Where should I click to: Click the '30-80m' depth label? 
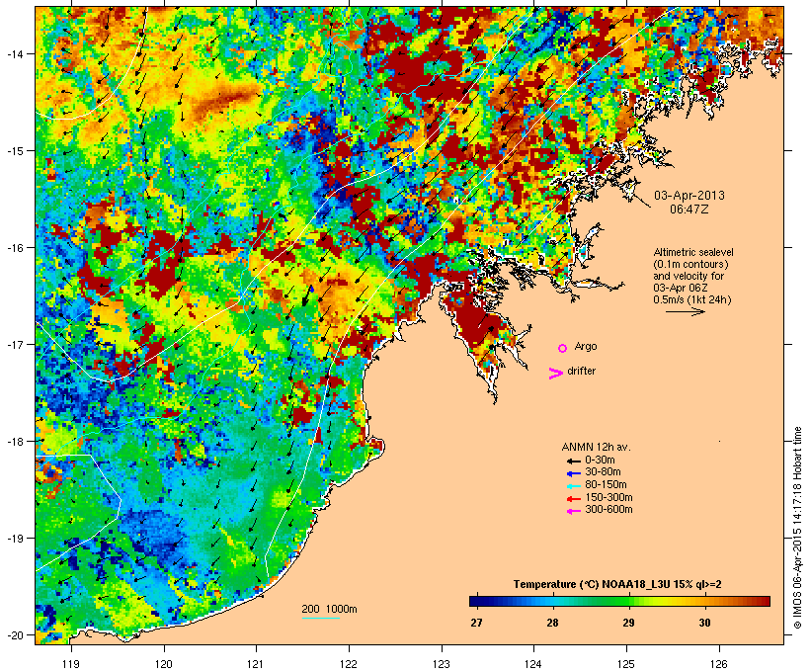603,472
